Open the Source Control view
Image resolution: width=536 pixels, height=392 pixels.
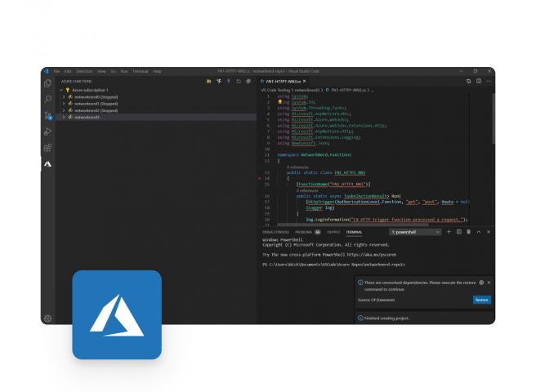(x=48, y=115)
